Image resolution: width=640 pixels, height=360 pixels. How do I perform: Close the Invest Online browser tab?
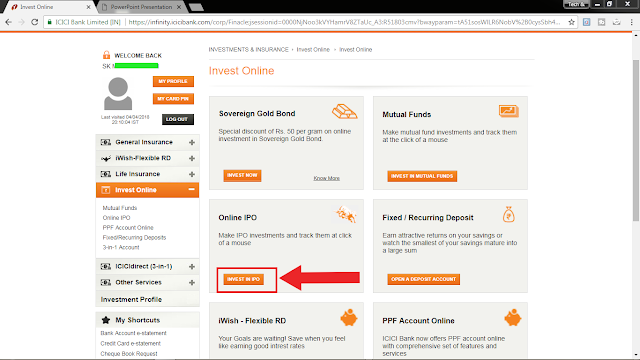pos(89,7)
